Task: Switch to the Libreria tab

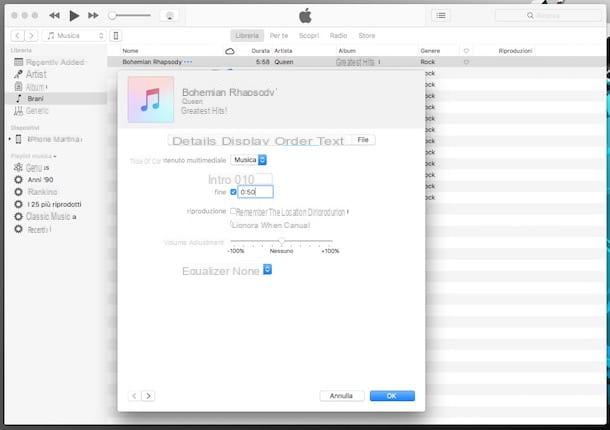Action: coord(247,36)
